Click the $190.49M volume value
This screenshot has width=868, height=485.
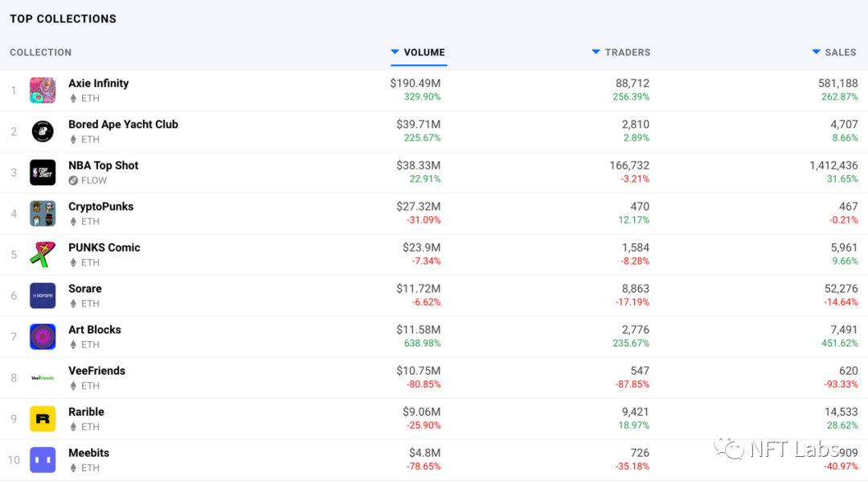[416, 83]
